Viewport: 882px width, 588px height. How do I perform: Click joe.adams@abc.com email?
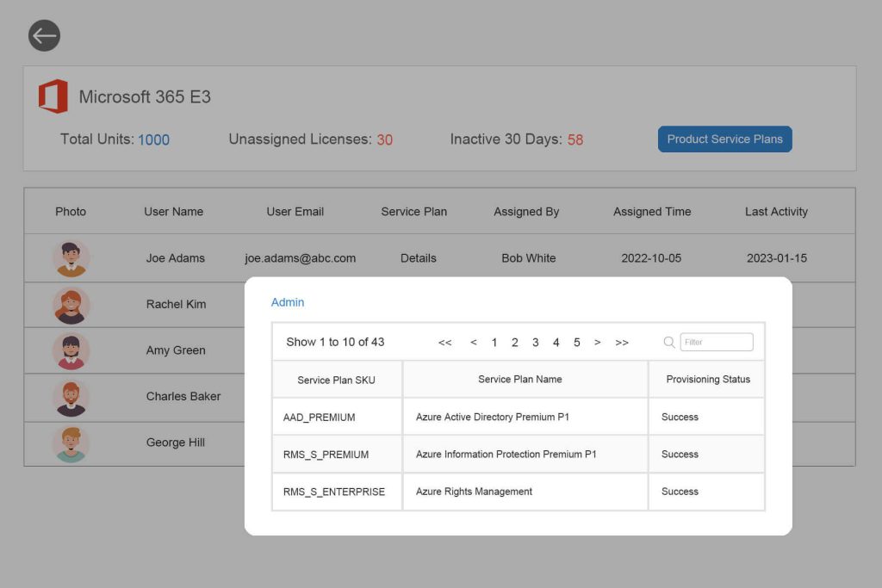[x=301, y=258]
